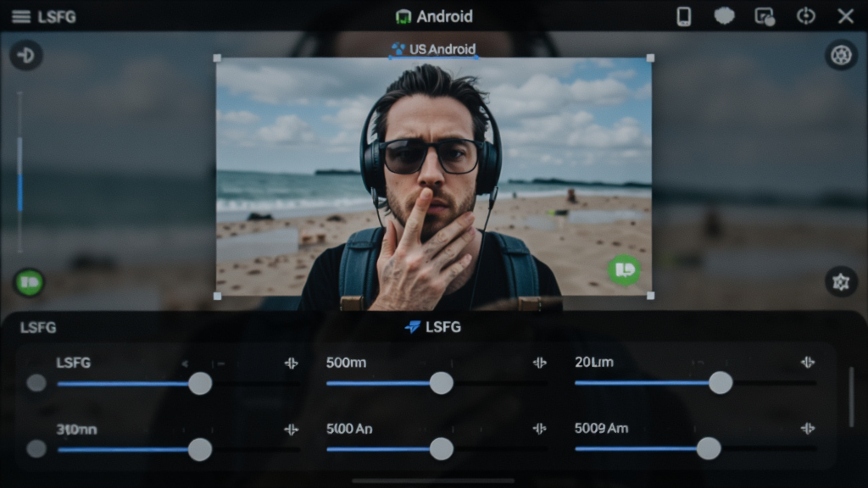Viewport: 868px width, 488px height.
Task: Click the star badge icon on right edge
Action: (x=841, y=282)
